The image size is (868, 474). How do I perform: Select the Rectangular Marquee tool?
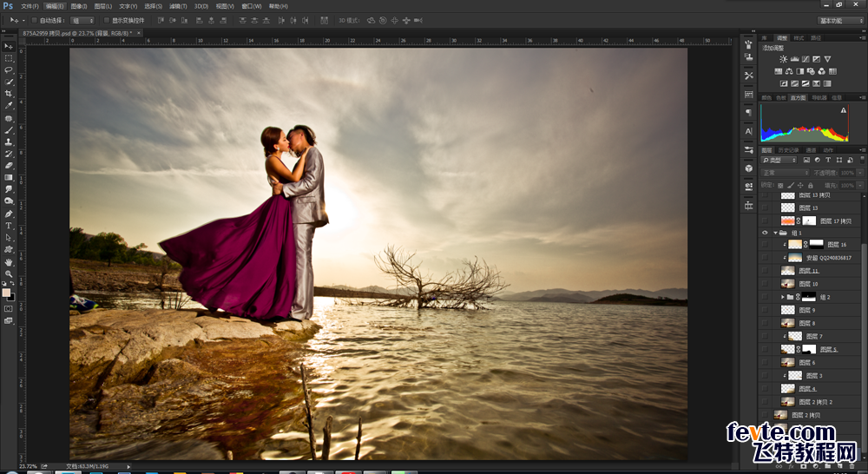(x=9, y=58)
